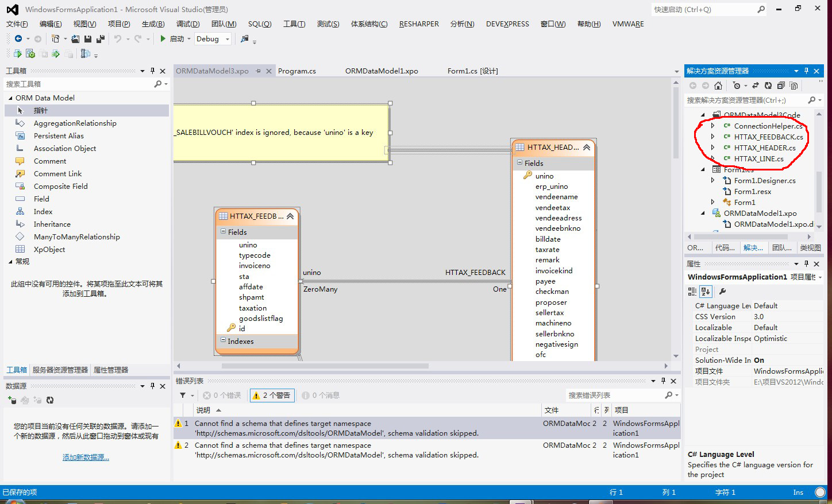
Task: Click the Navigate Backward toolbar icon
Action: tap(18, 39)
